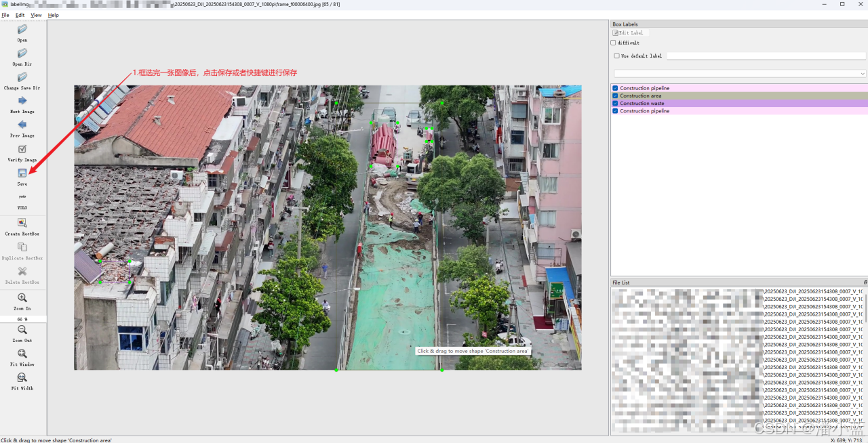Click the Delete RectBox tool
Image resolution: width=868 pixels, height=443 pixels.
click(x=22, y=274)
